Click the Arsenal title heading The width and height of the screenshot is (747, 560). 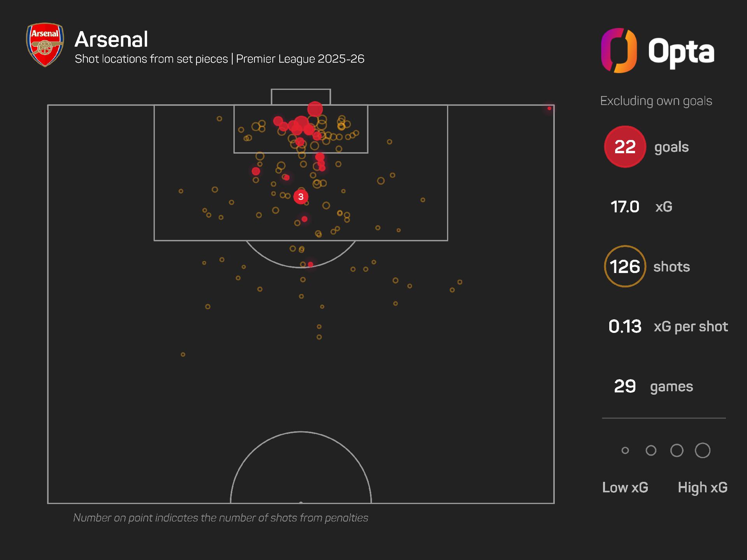[x=111, y=39]
